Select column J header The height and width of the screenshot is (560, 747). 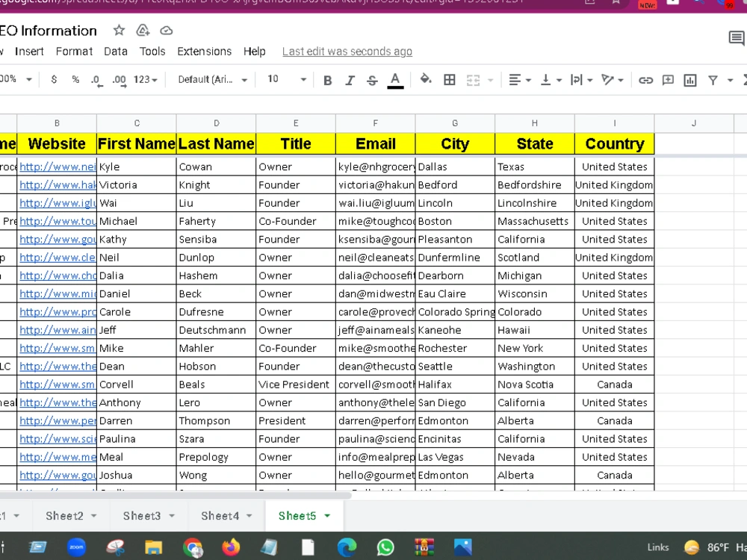click(694, 123)
